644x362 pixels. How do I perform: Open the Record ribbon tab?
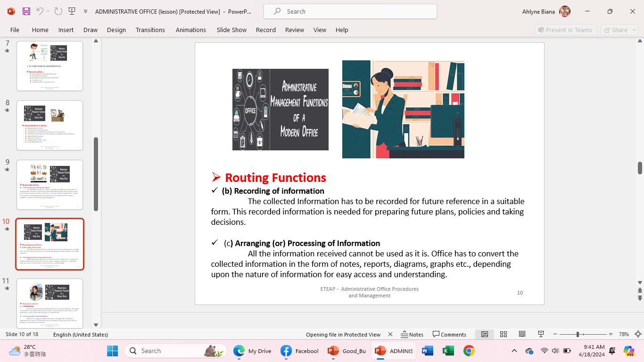(x=266, y=30)
